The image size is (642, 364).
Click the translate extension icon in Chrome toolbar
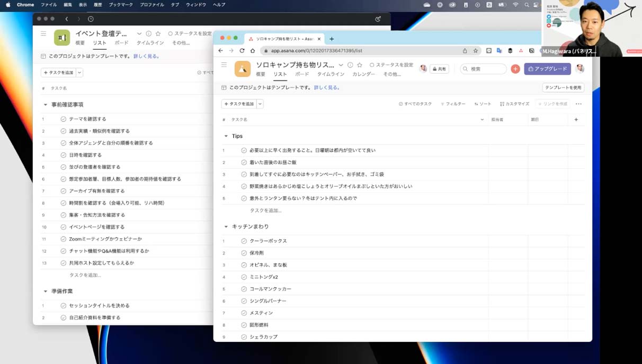(x=500, y=51)
